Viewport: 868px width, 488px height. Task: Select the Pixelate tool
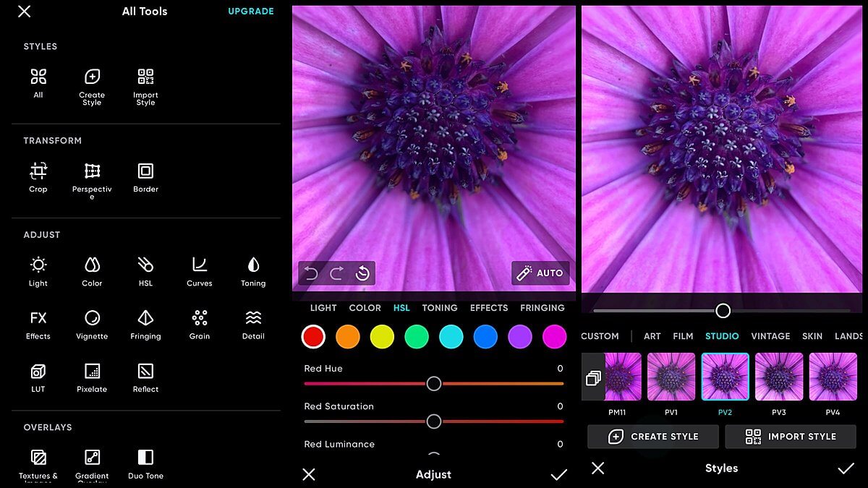click(91, 377)
